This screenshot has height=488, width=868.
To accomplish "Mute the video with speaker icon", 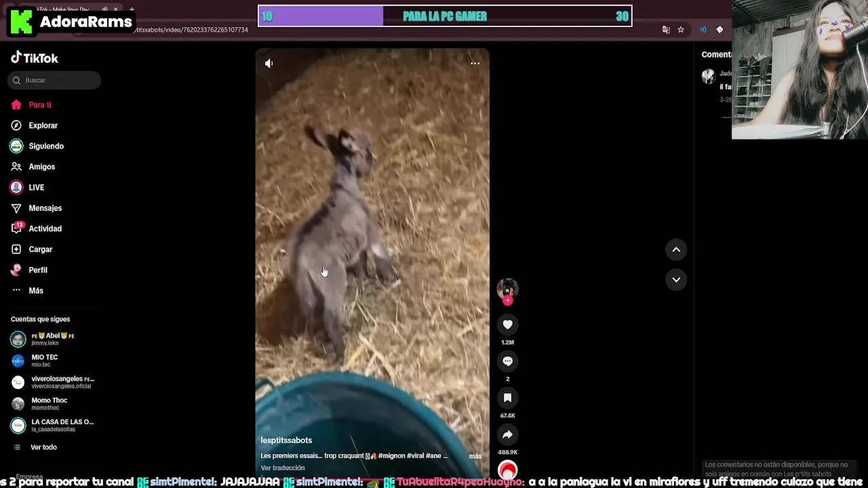I will click(269, 63).
